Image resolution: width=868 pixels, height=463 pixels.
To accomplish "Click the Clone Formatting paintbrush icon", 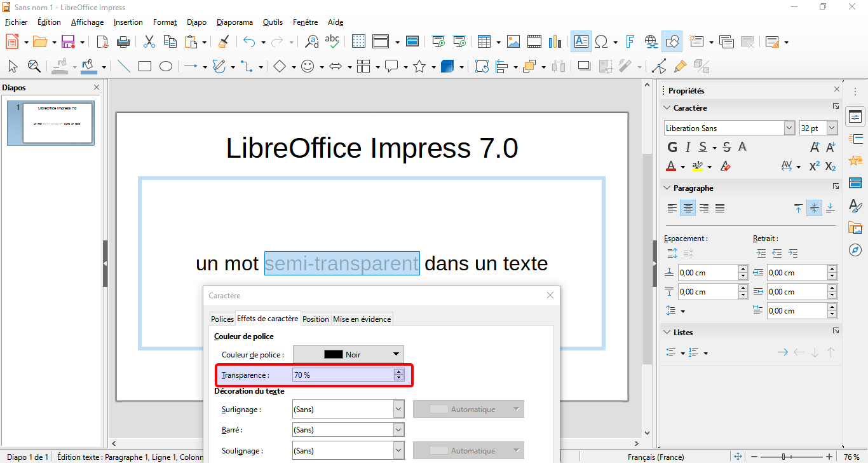I will click(223, 42).
